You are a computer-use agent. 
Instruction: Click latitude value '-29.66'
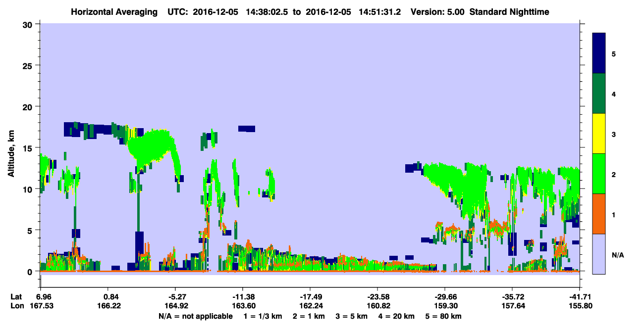444,297
